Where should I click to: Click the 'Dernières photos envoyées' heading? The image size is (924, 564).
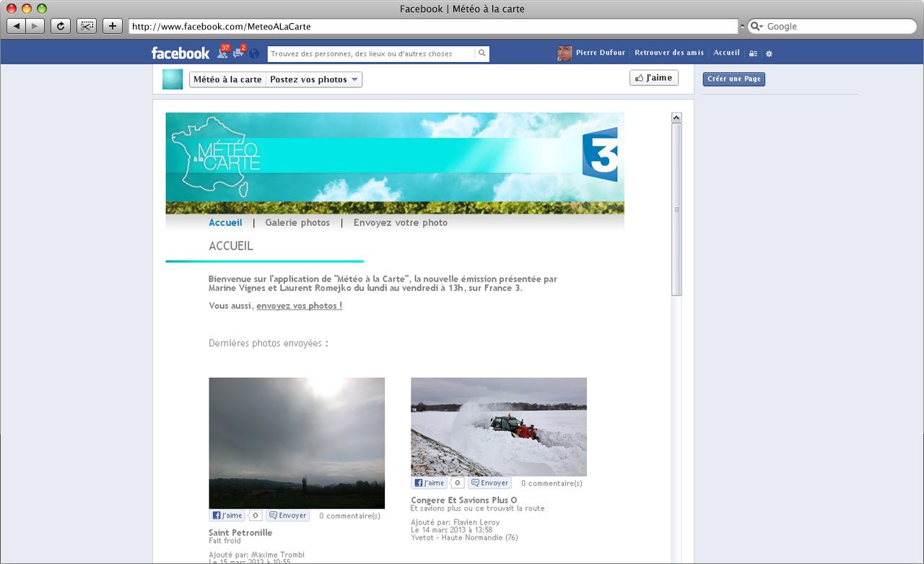269,343
